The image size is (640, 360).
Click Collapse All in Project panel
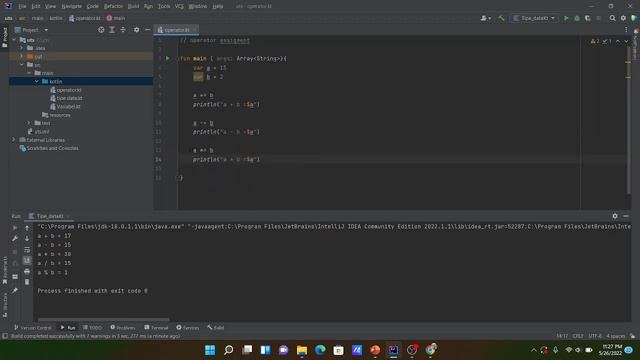[123, 30]
